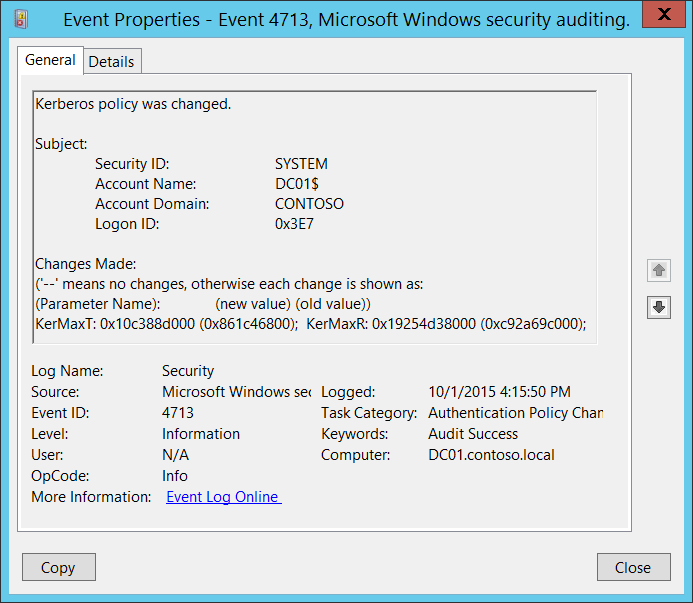693x603 pixels.
Task: Click the Computer field DC01.contoso.local
Action: click(491, 455)
